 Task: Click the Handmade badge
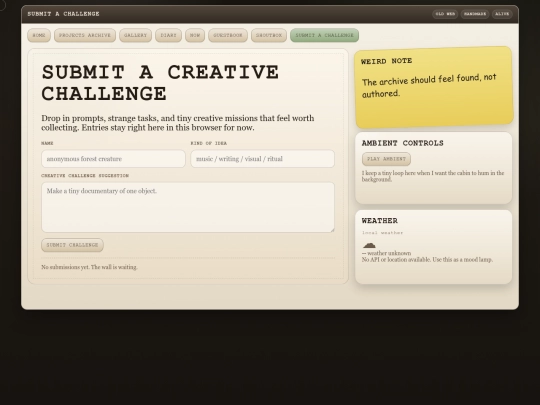(x=475, y=14)
